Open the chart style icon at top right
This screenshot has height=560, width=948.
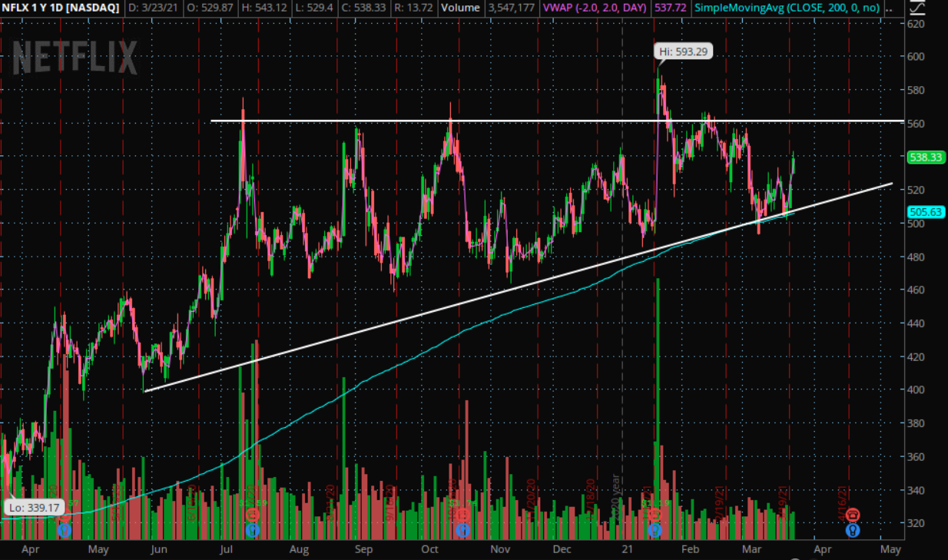point(914,8)
